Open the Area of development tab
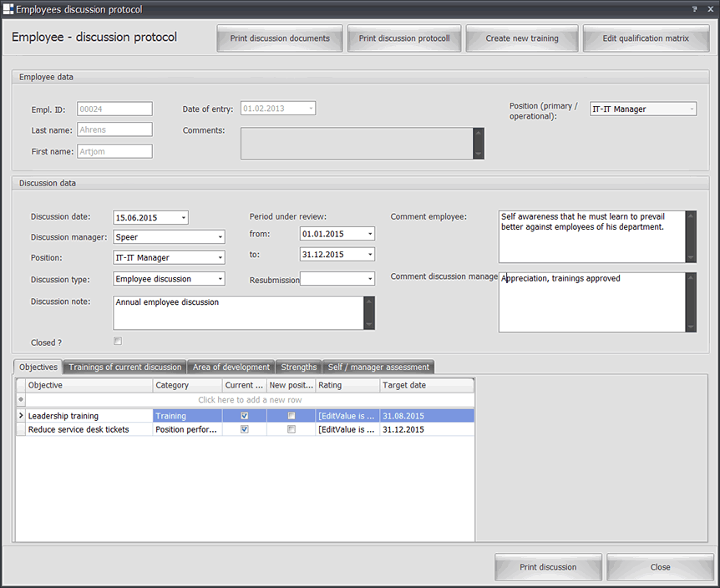Image resolution: width=720 pixels, height=588 pixels. (x=231, y=367)
